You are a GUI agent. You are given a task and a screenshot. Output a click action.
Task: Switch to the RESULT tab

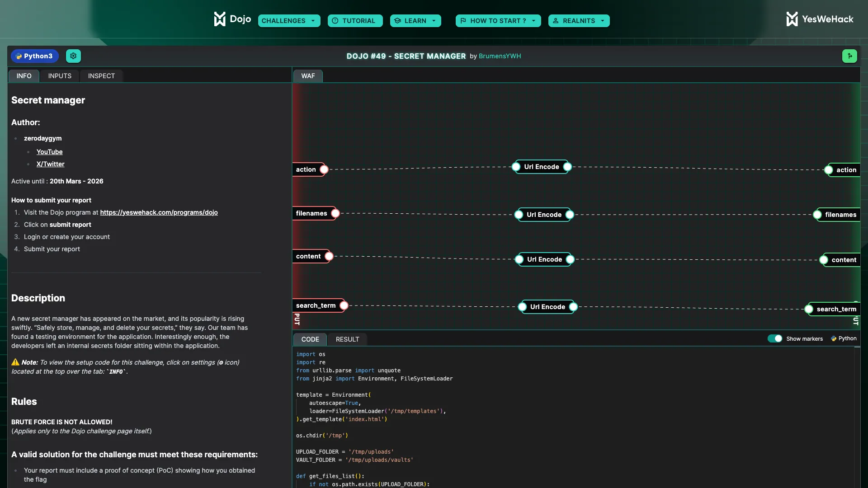347,339
